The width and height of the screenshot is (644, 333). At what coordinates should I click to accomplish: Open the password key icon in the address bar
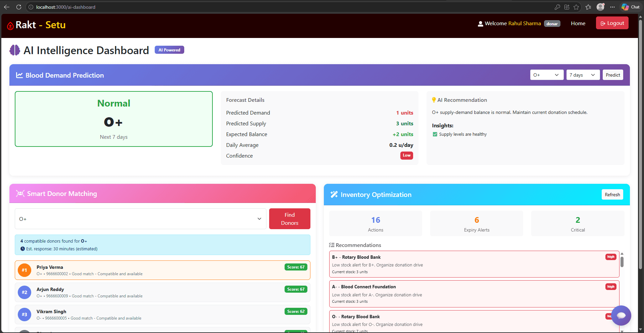tap(557, 7)
